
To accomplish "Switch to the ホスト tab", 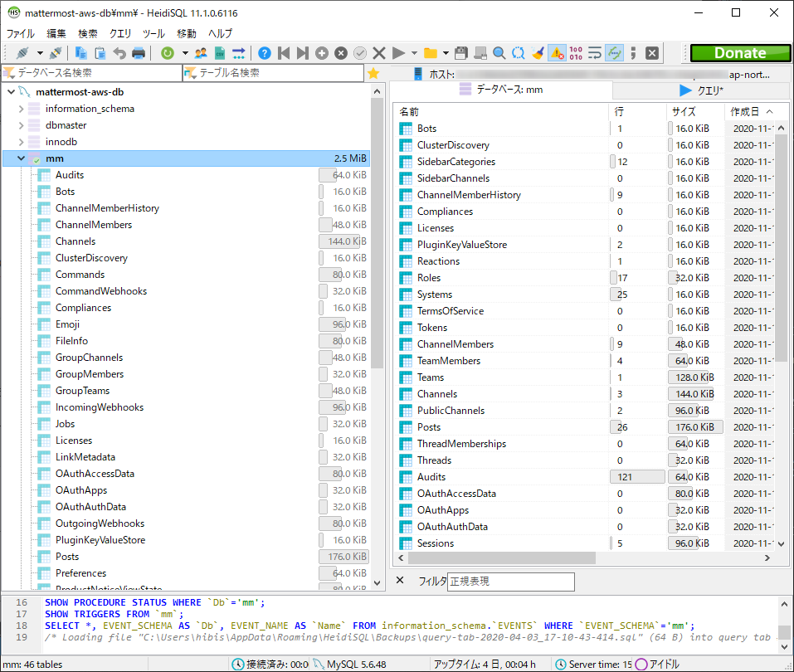I will pyautogui.click(x=590, y=74).
